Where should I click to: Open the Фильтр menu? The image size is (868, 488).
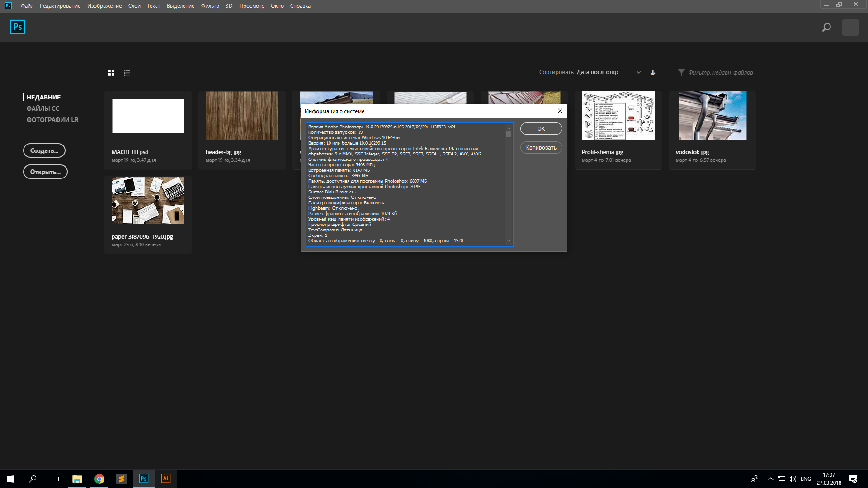[210, 6]
